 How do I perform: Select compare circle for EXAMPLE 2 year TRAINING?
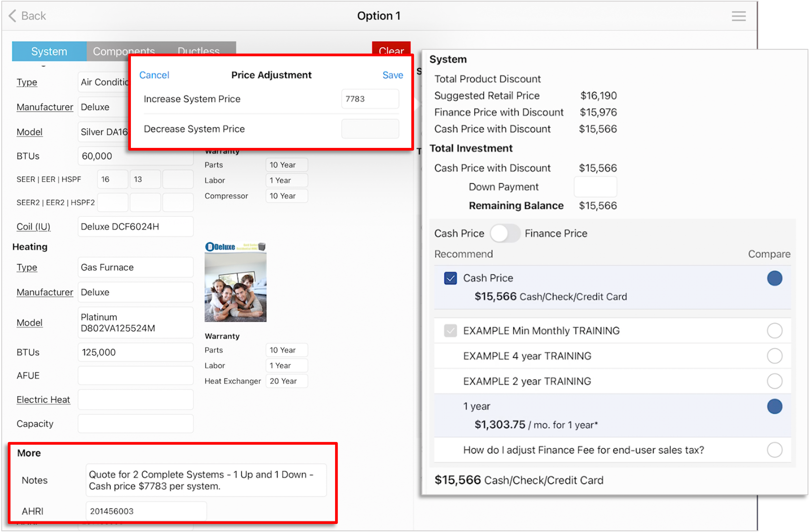click(x=775, y=381)
